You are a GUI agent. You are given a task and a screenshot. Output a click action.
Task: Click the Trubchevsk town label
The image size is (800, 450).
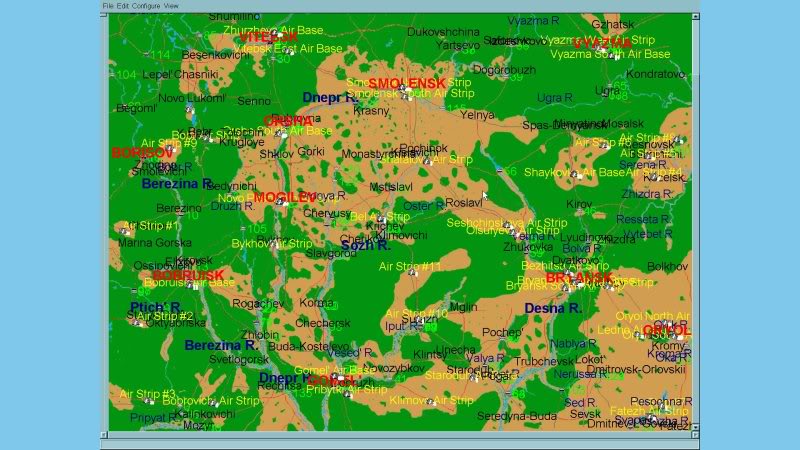(545, 361)
